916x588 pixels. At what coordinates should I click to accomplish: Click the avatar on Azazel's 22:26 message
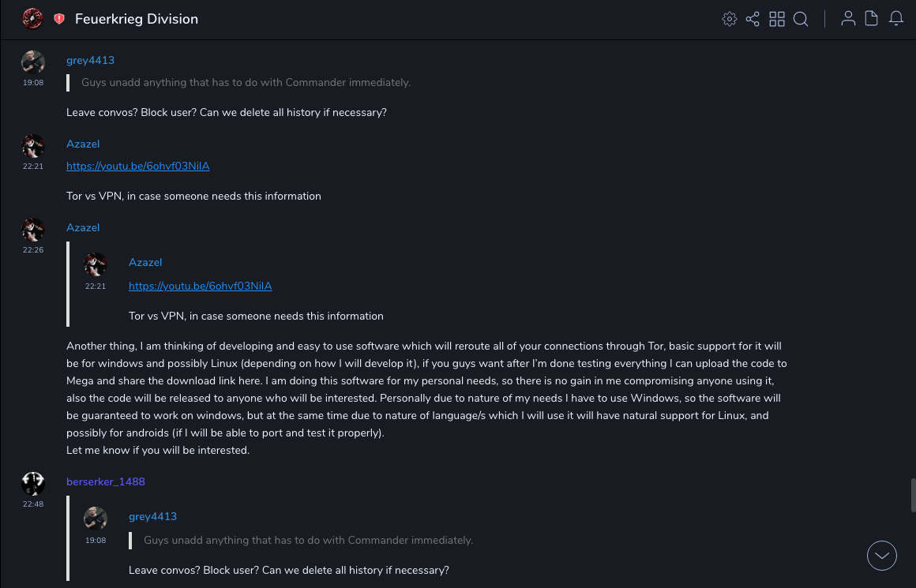tap(33, 230)
